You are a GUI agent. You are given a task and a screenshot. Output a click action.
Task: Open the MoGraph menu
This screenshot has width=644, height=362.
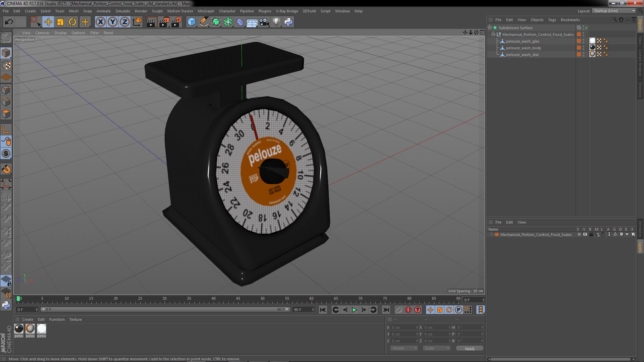[x=206, y=11]
